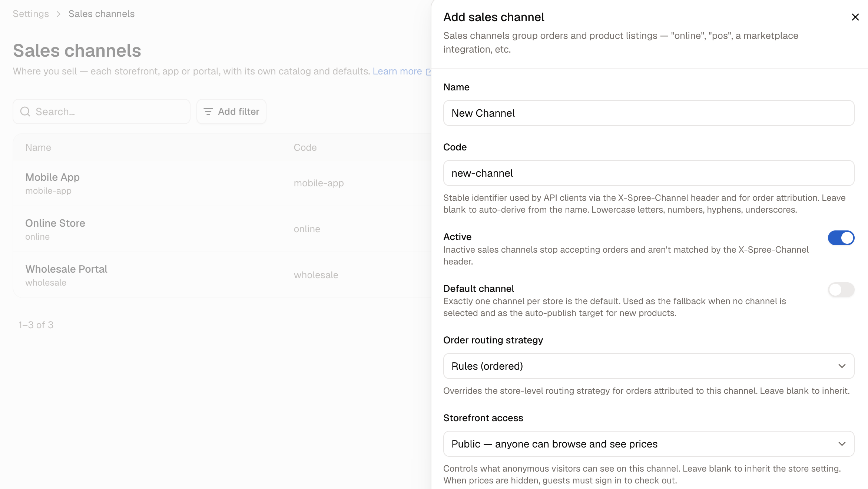Go to Settings breadcrumb
The image size is (868, 489).
click(31, 14)
